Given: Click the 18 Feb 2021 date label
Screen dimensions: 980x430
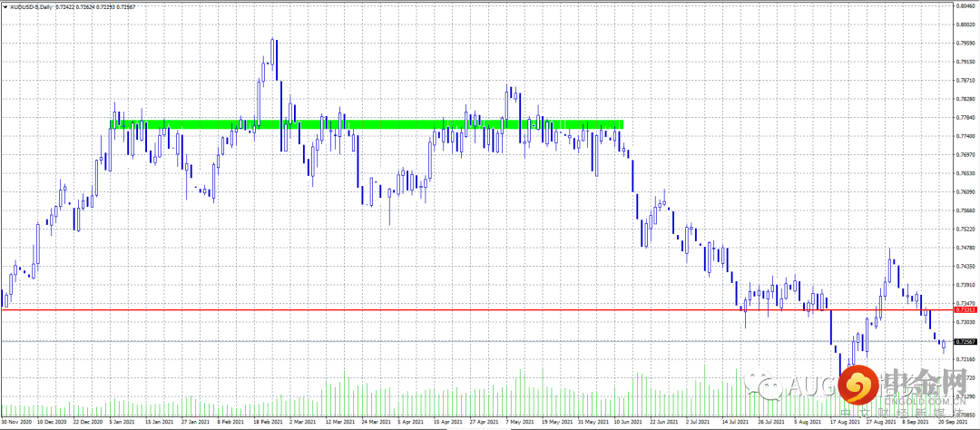Looking at the screenshot, I should 269,423.
